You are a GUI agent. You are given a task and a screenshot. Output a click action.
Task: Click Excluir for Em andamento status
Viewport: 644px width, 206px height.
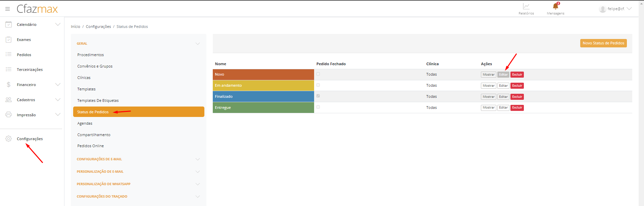tap(517, 86)
